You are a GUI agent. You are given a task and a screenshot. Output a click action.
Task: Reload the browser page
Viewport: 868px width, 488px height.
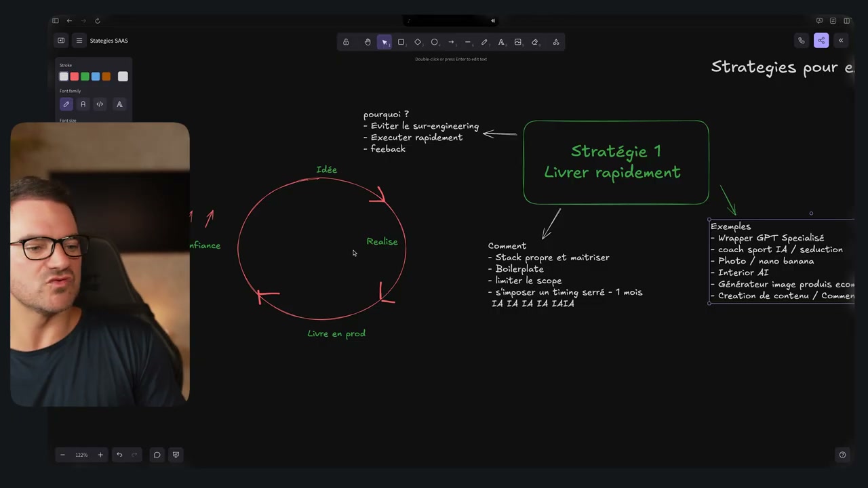98,21
